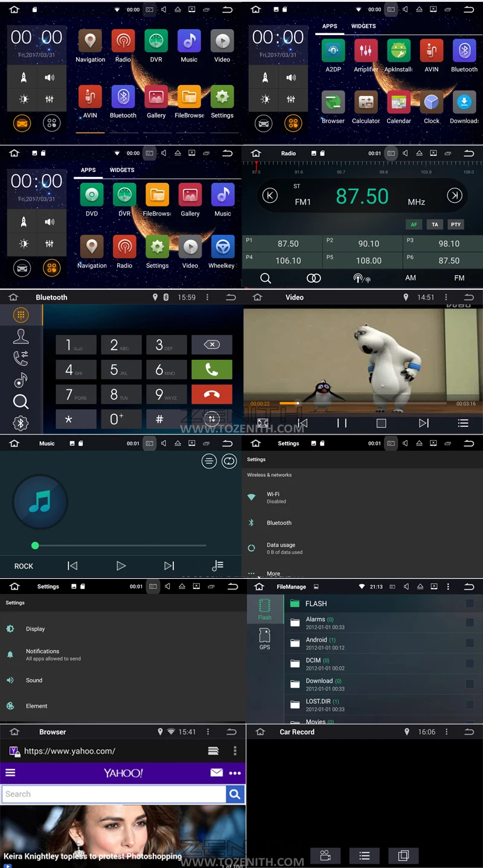Open WIDGETS tab on the A2DP apps page

tap(363, 26)
